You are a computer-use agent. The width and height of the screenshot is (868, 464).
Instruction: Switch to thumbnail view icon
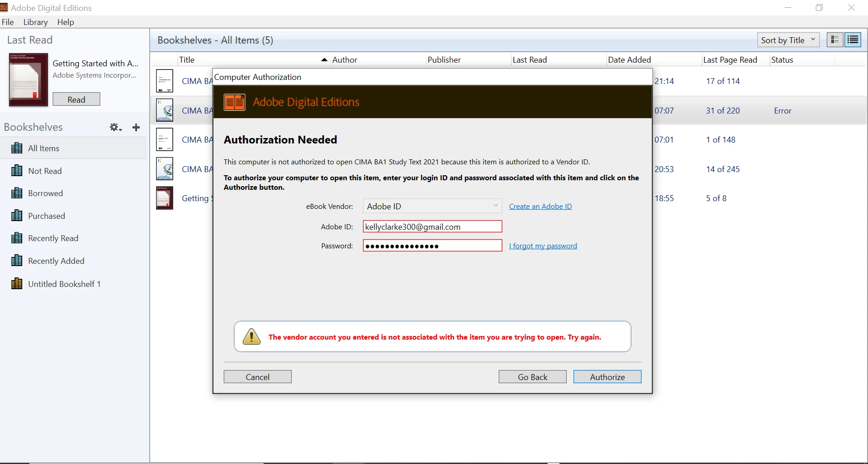coord(834,40)
